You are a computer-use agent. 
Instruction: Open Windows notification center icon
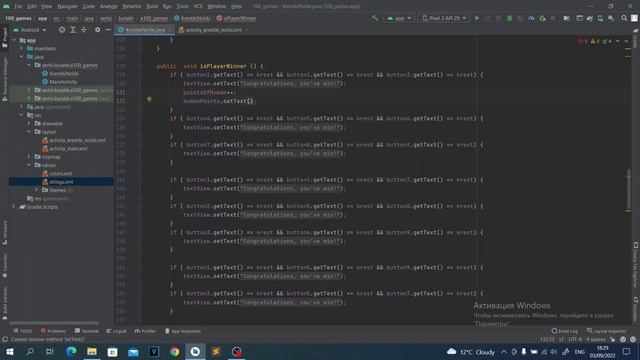[627, 351]
